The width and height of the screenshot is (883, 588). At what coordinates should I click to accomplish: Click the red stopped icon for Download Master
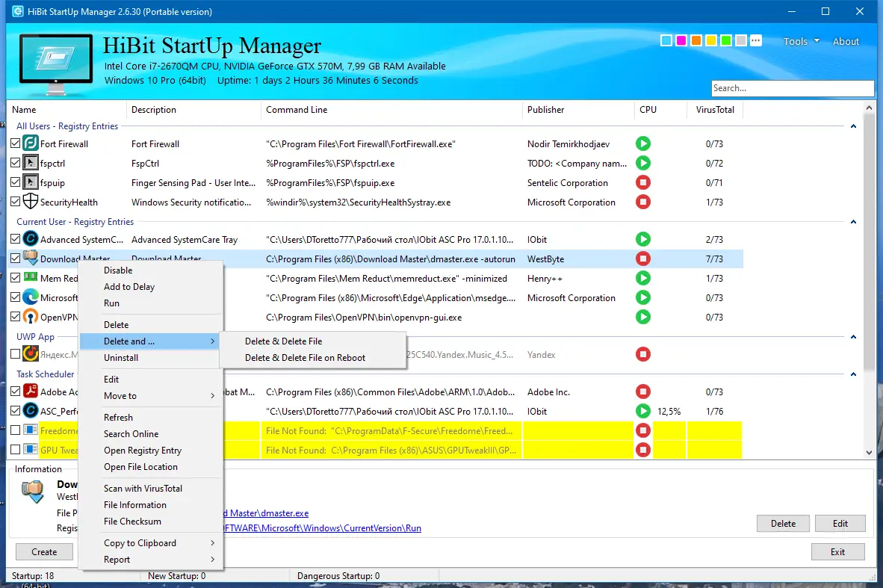[643, 259]
